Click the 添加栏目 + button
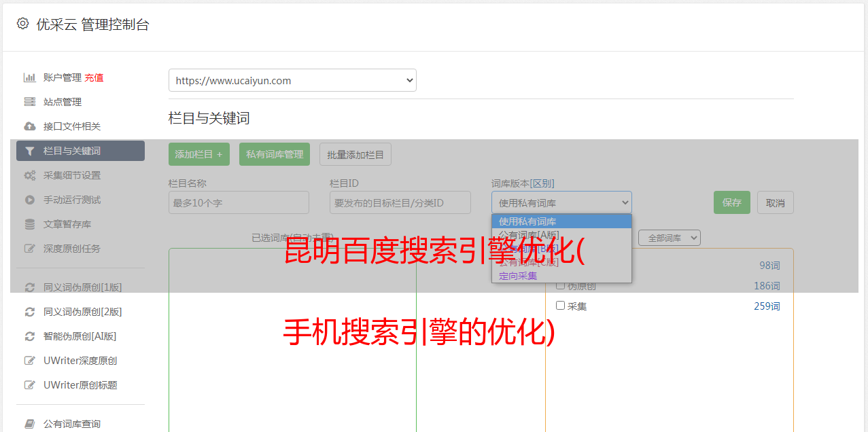Viewport: 868px width, 432px height. click(199, 154)
